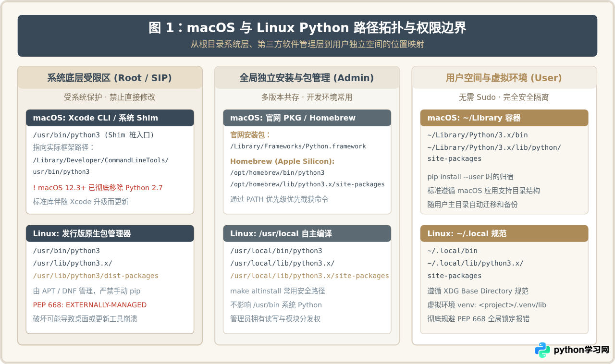Click the text 受系统保护 · 禁止直接修改
Viewport: 615px width, 364px height.
[110, 97]
